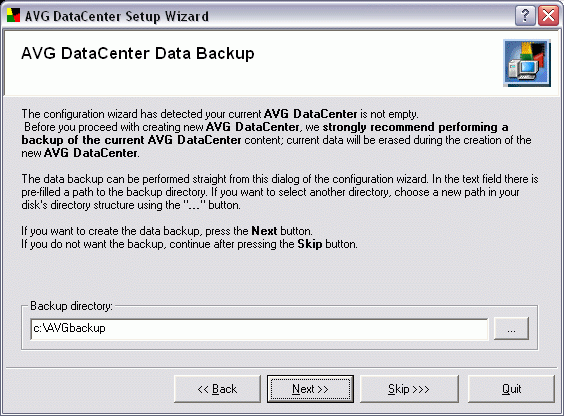Screen dimensions: 564x416
Task: Select the AVG DataCenter Data Backup heading
Action: click(138, 54)
